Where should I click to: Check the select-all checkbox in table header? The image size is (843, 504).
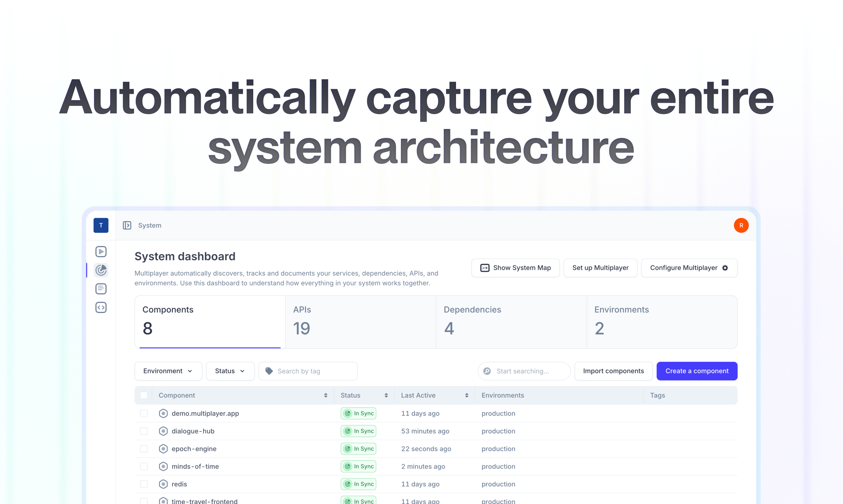coord(144,395)
